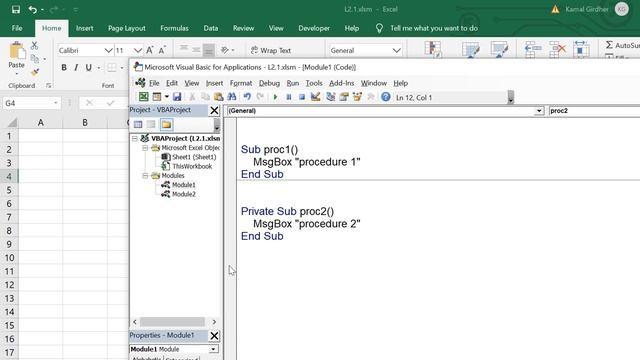Image resolution: width=640 pixels, height=360 pixels.
Task: Open the File menu in VBA editor
Action: point(154,83)
